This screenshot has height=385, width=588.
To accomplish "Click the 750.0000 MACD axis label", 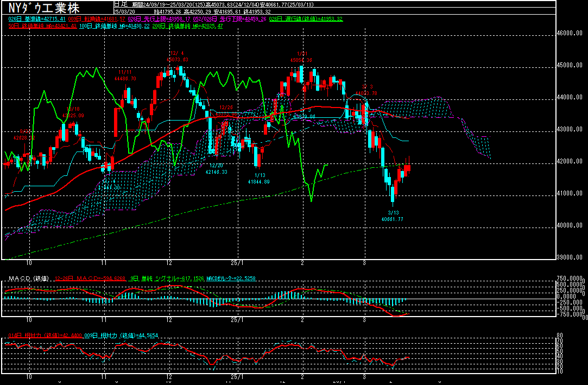I will click(570, 279).
